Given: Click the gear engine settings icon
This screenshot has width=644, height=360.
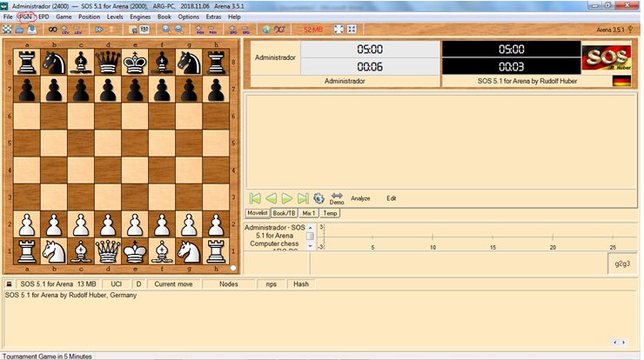Looking at the screenshot, I should pos(319,198).
